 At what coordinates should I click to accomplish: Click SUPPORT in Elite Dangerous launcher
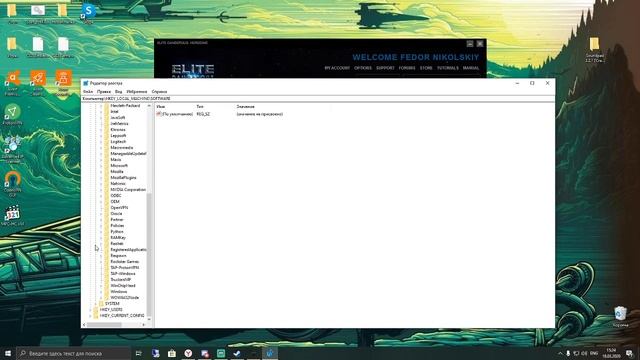[385, 68]
